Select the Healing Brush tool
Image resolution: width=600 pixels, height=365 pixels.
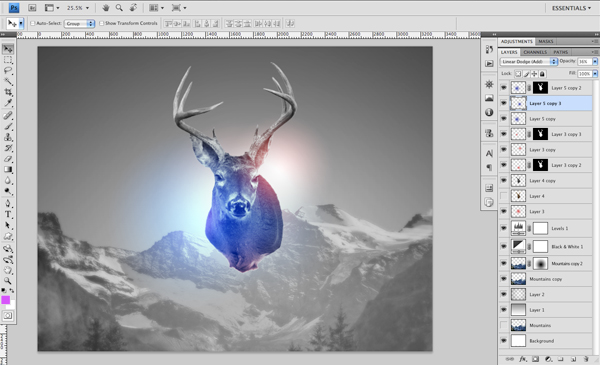[x=8, y=115]
